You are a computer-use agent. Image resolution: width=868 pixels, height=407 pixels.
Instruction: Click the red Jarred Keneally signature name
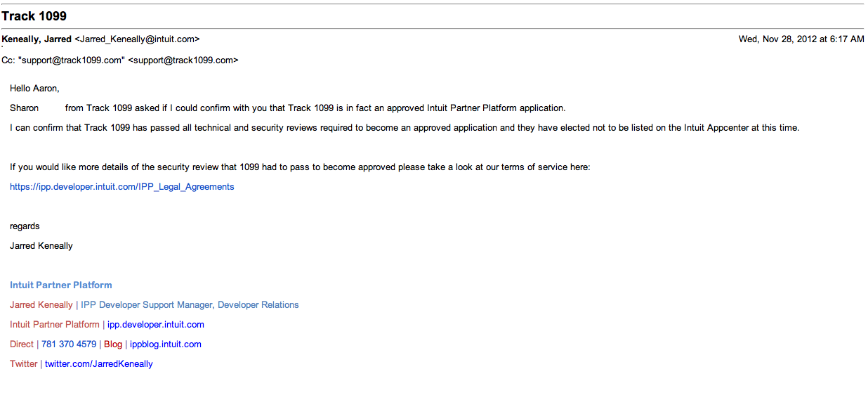[x=41, y=305]
